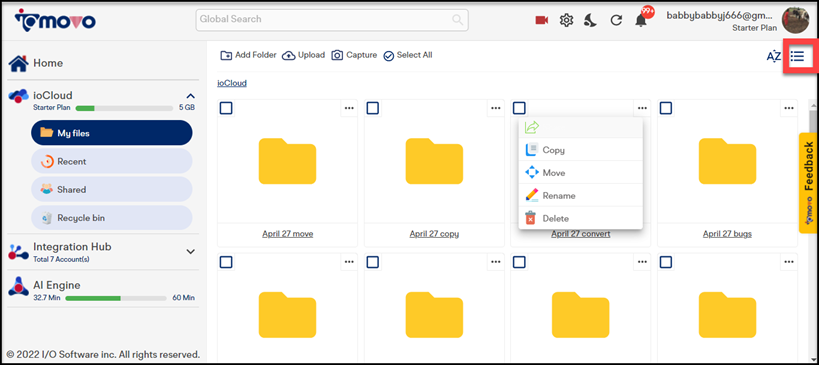Open notifications bell icon
The height and width of the screenshot is (365, 819).
point(641,21)
